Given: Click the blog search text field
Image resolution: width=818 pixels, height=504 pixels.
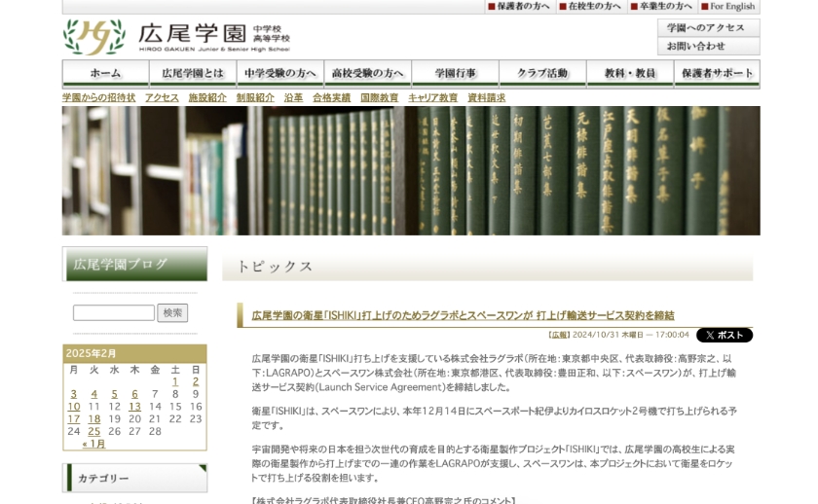Looking at the screenshot, I should [x=114, y=313].
